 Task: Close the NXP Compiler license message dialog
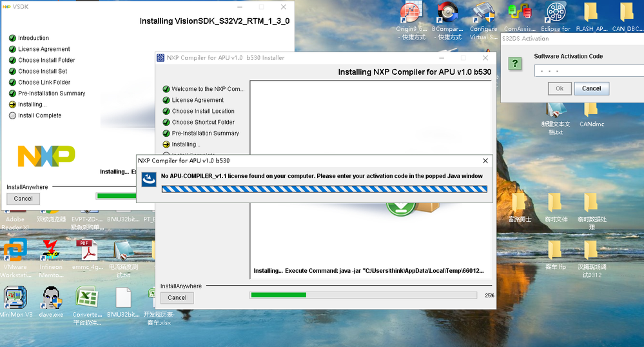(485, 161)
